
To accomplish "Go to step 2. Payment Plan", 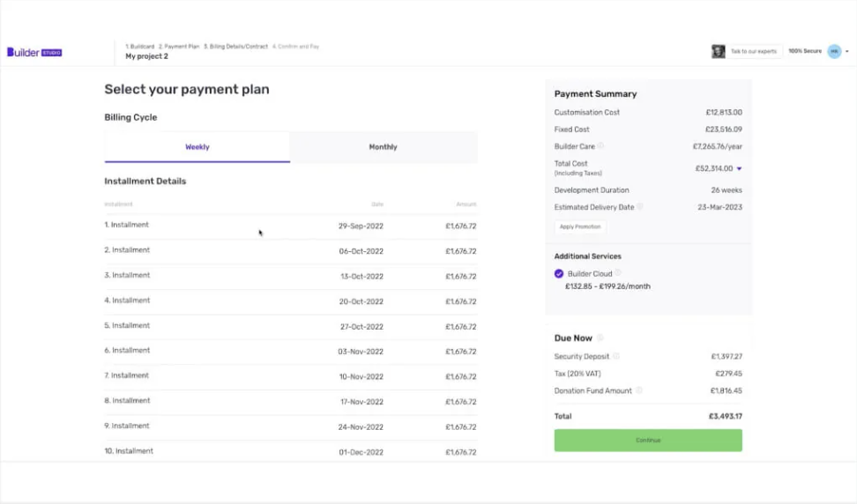I will [179, 47].
